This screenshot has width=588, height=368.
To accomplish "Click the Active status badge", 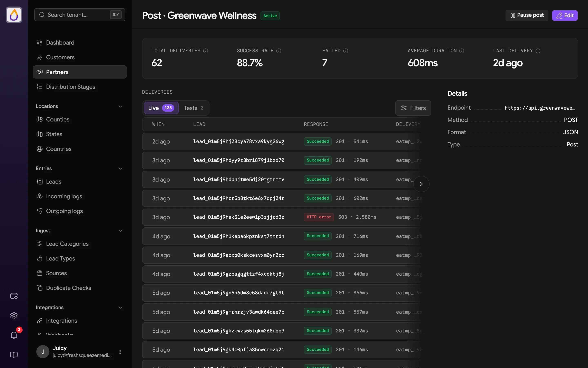I will pos(270,16).
